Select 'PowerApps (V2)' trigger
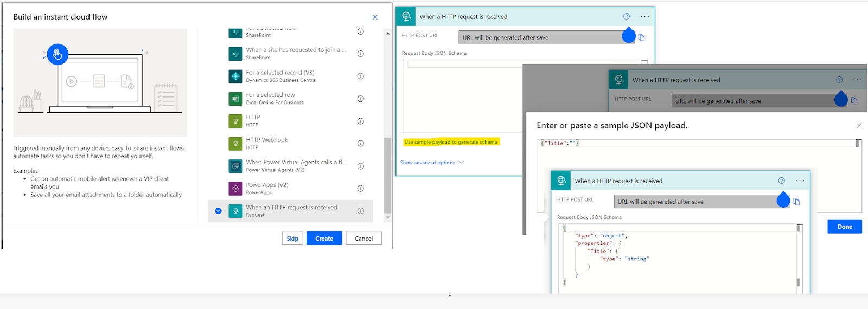 coord(290,189)
